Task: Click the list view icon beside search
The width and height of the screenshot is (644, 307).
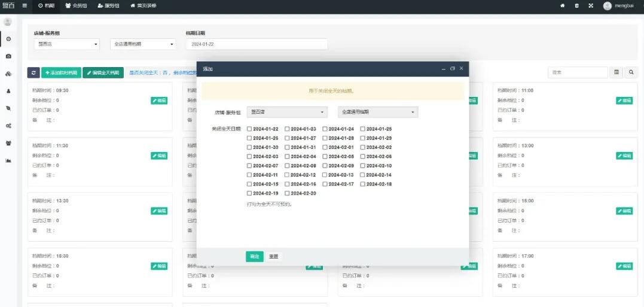Action: 617,72
